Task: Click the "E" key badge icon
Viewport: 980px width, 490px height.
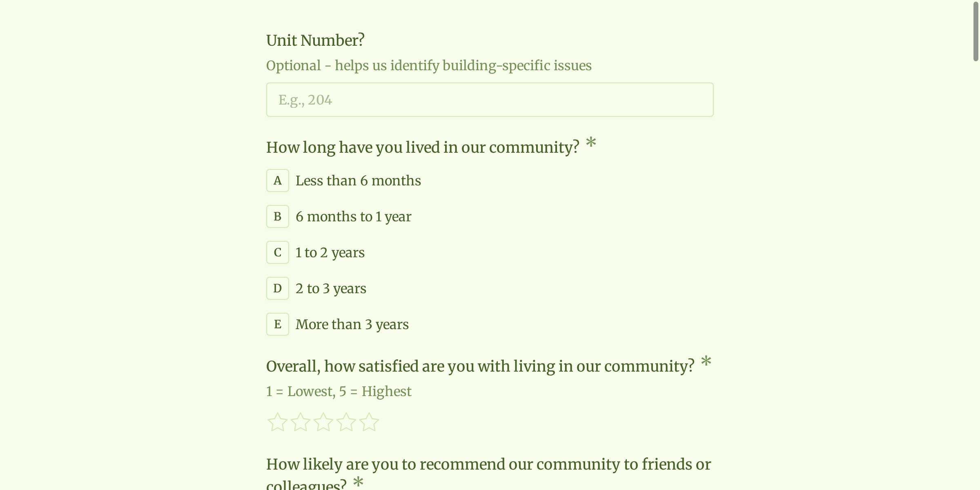Action: point(277,324)
